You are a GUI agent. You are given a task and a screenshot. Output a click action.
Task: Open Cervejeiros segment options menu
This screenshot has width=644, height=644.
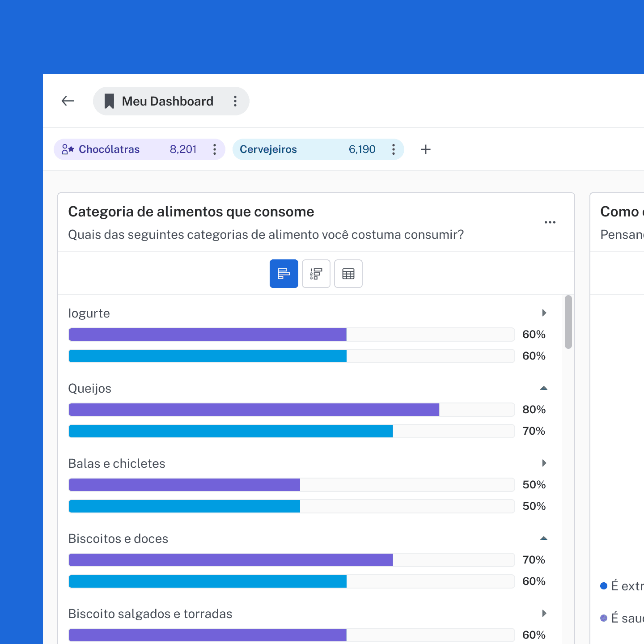point(394,149)
